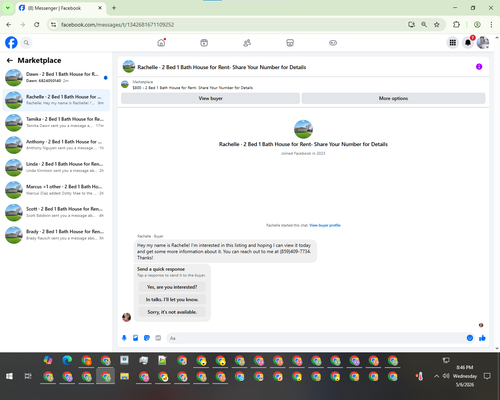The image size is (500, 400).
Task: Click the large listing photo in chat center
Action: point(303,129)
